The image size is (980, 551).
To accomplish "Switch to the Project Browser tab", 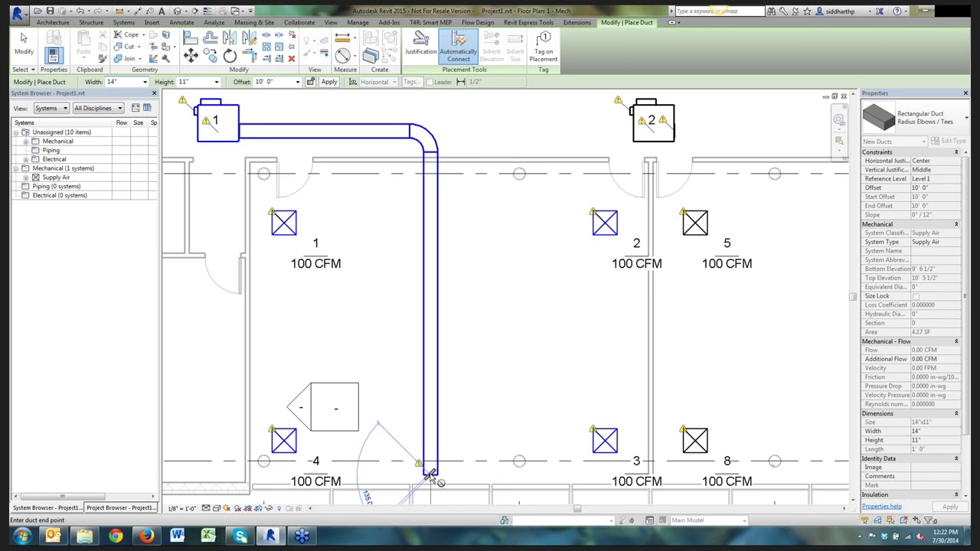I will click(x=121, y=507).
